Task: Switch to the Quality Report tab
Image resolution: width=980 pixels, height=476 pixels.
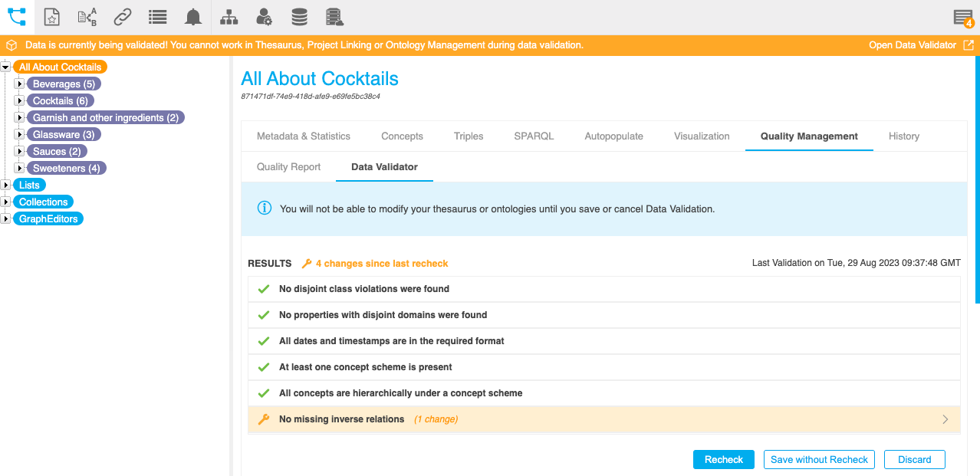Action: pos(288,166)
